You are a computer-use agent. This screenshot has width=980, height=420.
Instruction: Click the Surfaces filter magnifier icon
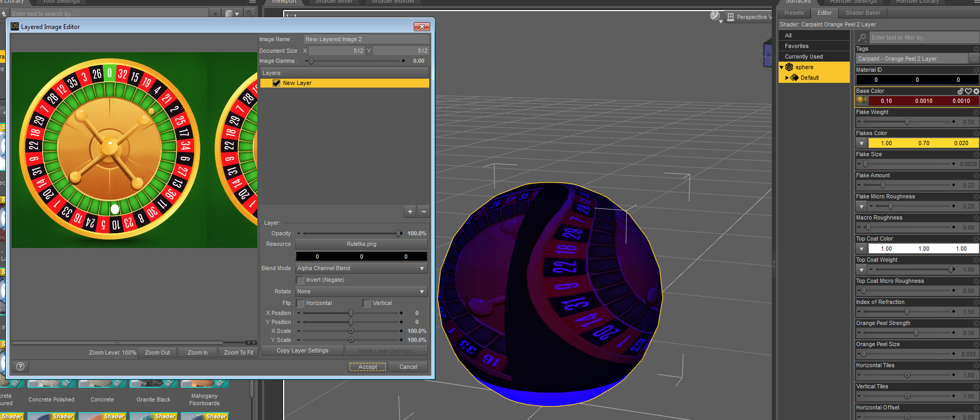tap(862, 37)
